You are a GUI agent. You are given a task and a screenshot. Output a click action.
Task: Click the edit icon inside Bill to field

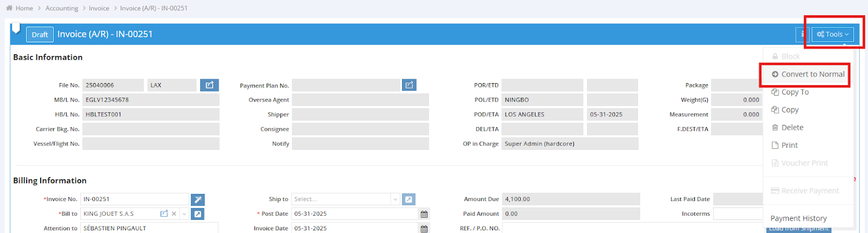(164, 214)
